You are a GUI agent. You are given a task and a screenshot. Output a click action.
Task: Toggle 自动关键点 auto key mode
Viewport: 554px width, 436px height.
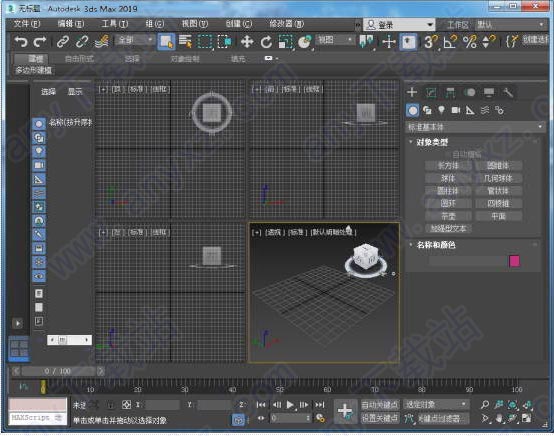[379, 405]
